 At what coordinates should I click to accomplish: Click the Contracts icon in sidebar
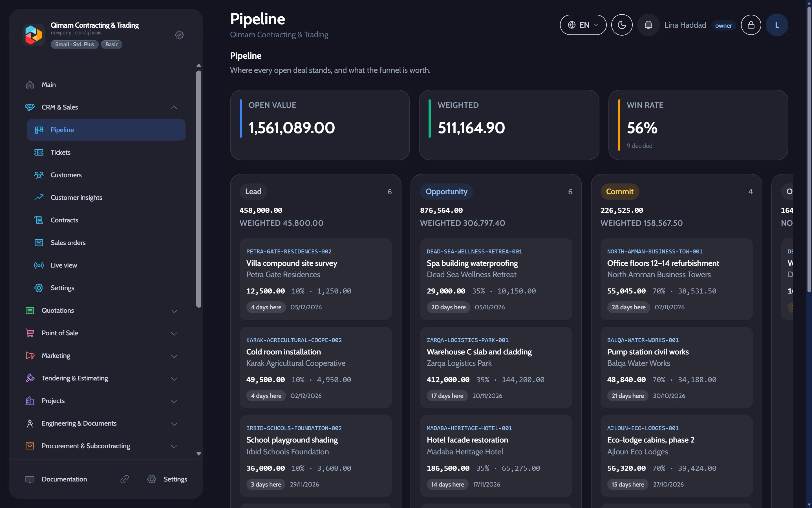pyautogui.click(x=39, y=220)
